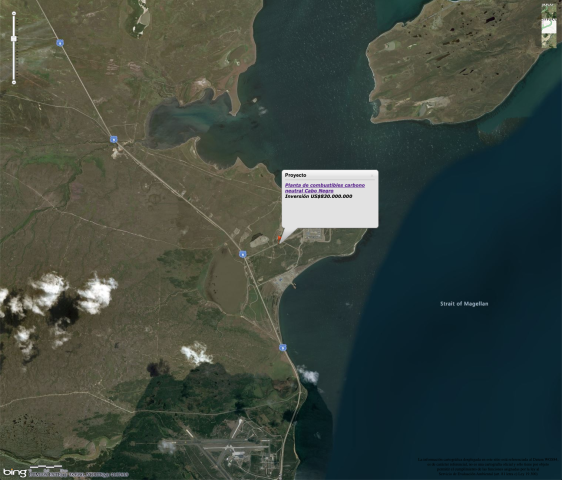
Task: Click the Strait of Magellan label
Action: [x=464, y=304]
